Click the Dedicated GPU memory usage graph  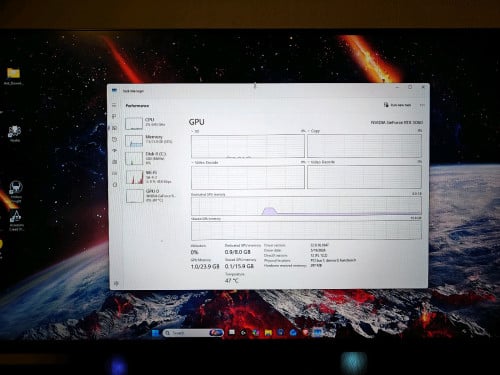[x=306, y=206]
